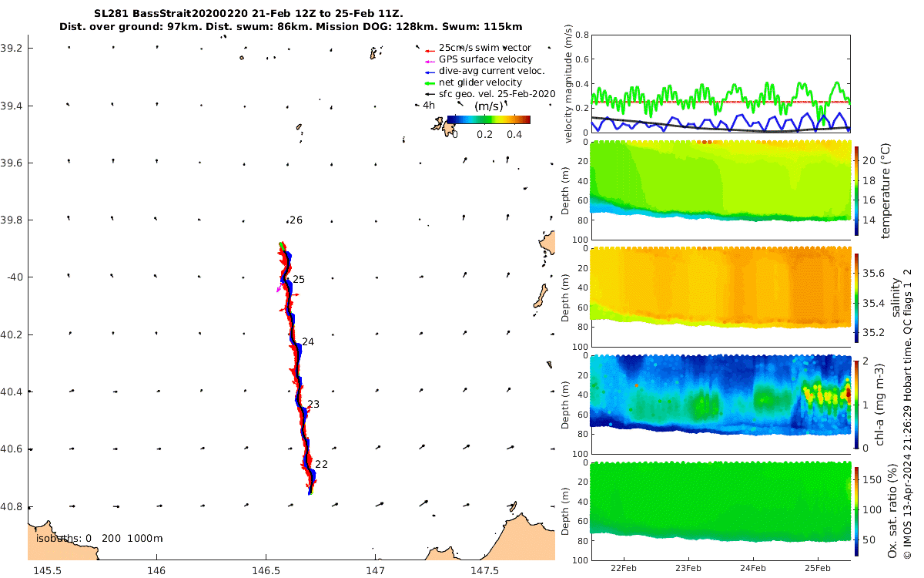Click the 'sfc geo. vel. 25-Feb-2020' legend entry

[490, 93]
